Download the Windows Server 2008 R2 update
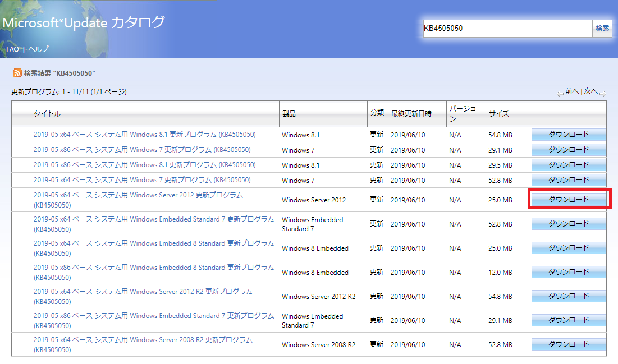618x364 pixels. click(x=569, y=344)
